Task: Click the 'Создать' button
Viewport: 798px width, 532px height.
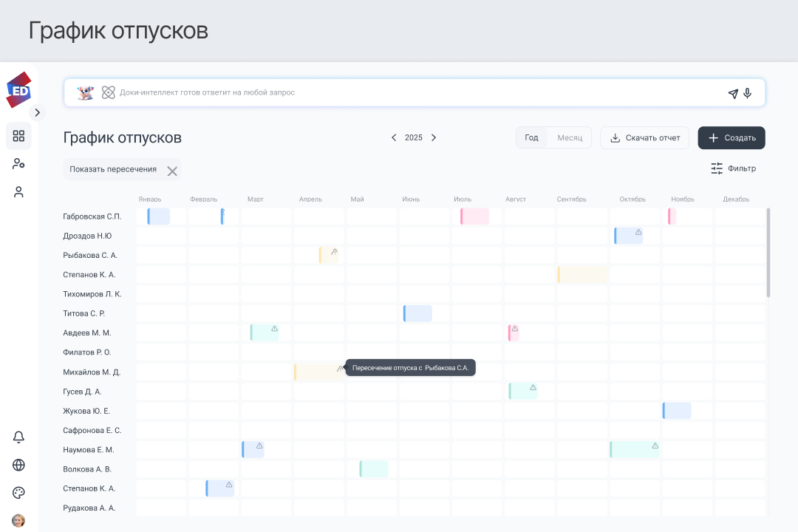Action: 731,138
